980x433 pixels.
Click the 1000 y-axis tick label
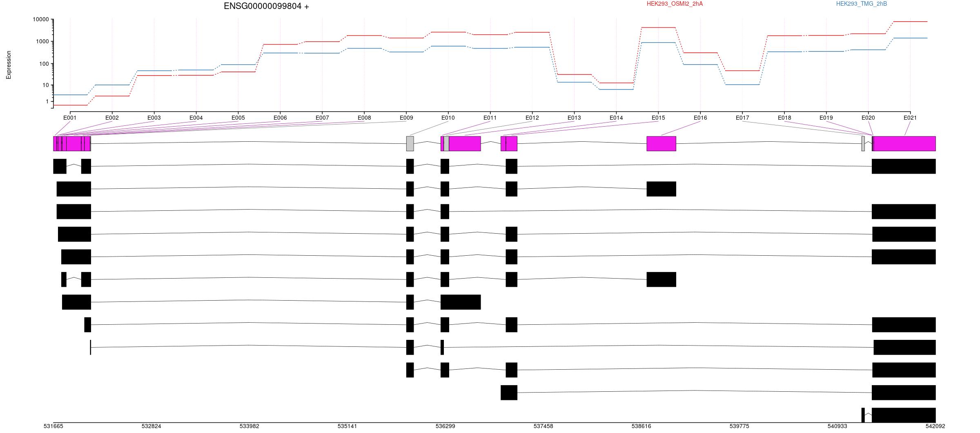(x=42, y=42)
